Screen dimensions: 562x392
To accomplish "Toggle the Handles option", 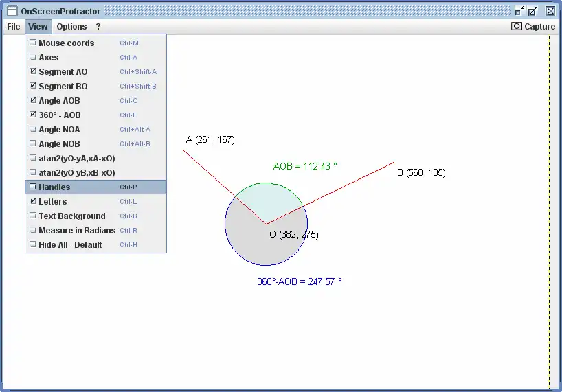I will click(95, 187).
